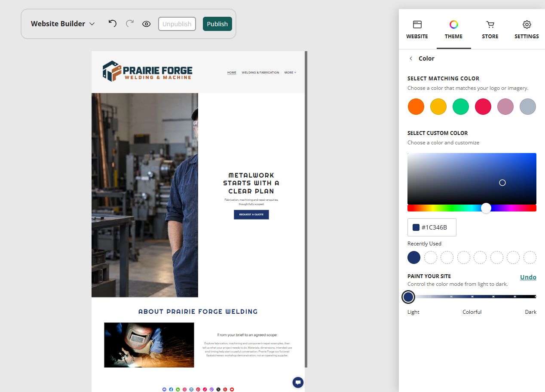The image size is (545, 392).
Task: Click the Website window icon
Action: (x=417, y=24)
